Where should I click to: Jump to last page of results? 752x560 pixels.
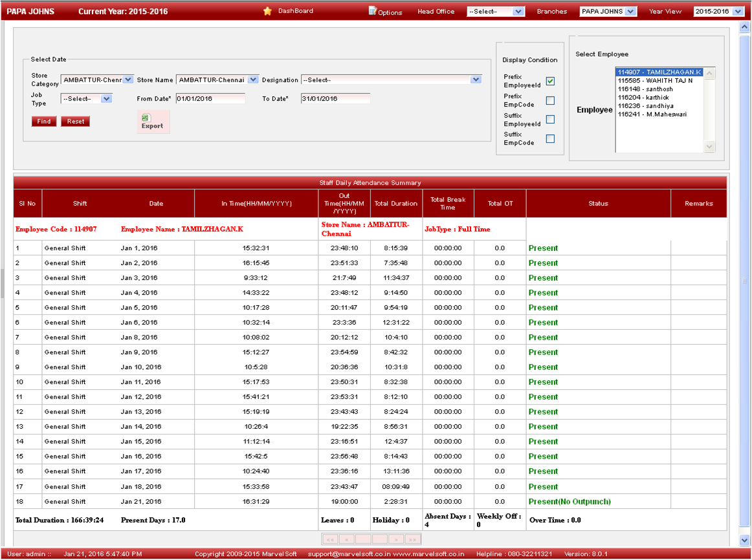coord(413,539)
